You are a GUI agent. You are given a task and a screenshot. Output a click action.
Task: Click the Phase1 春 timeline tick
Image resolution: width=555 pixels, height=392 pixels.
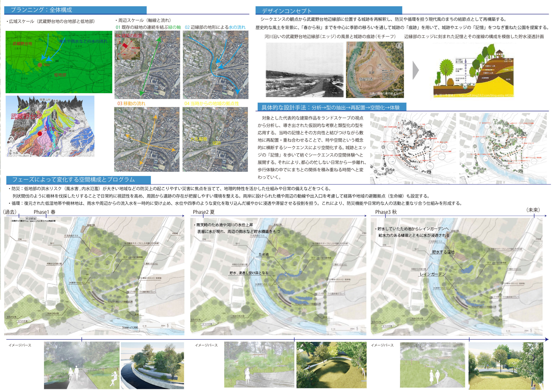coord(46,215)
